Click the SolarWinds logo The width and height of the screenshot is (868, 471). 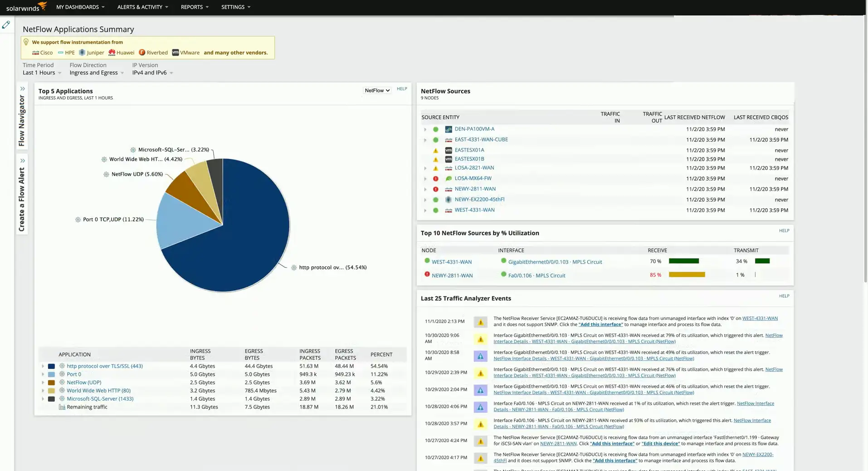[x=26, y=7]
